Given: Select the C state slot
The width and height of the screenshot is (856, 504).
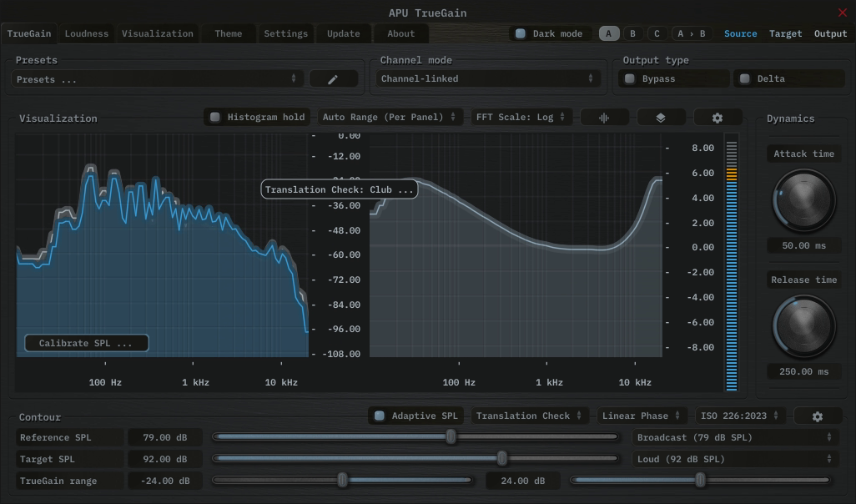Looking at the screenshot, I should tap(657, 34).
